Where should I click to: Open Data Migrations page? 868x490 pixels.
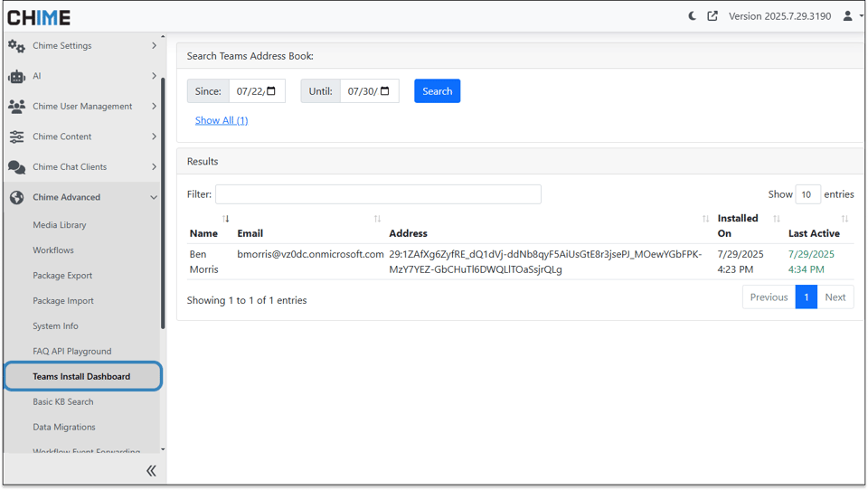(63, 427)
